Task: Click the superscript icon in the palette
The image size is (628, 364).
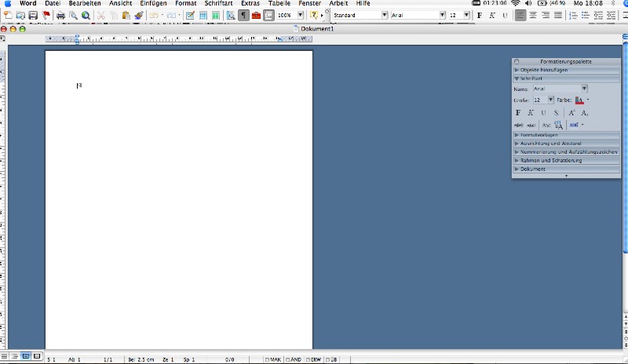Action: (572, 113)
